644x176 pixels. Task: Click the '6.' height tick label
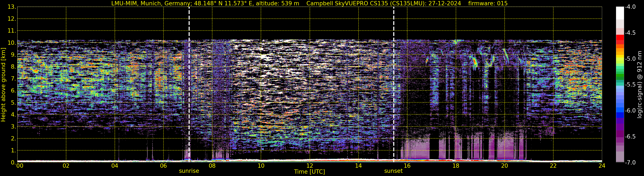[x=13, y=91]
